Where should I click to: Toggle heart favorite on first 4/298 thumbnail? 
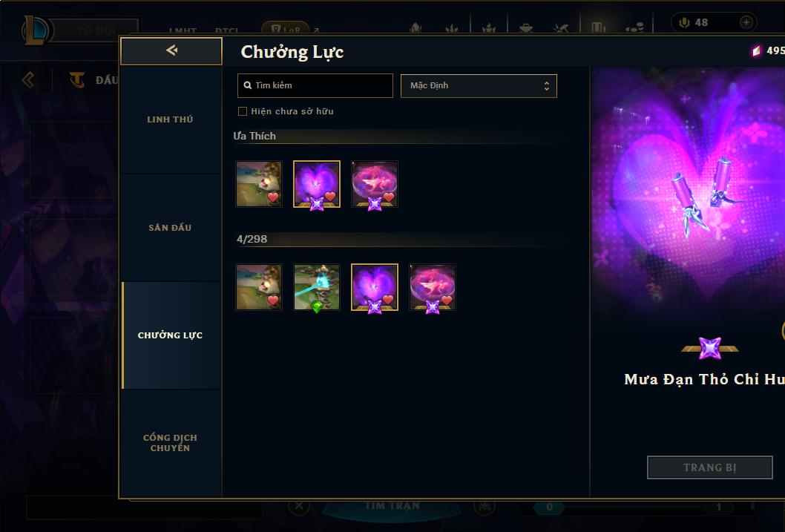273,301
